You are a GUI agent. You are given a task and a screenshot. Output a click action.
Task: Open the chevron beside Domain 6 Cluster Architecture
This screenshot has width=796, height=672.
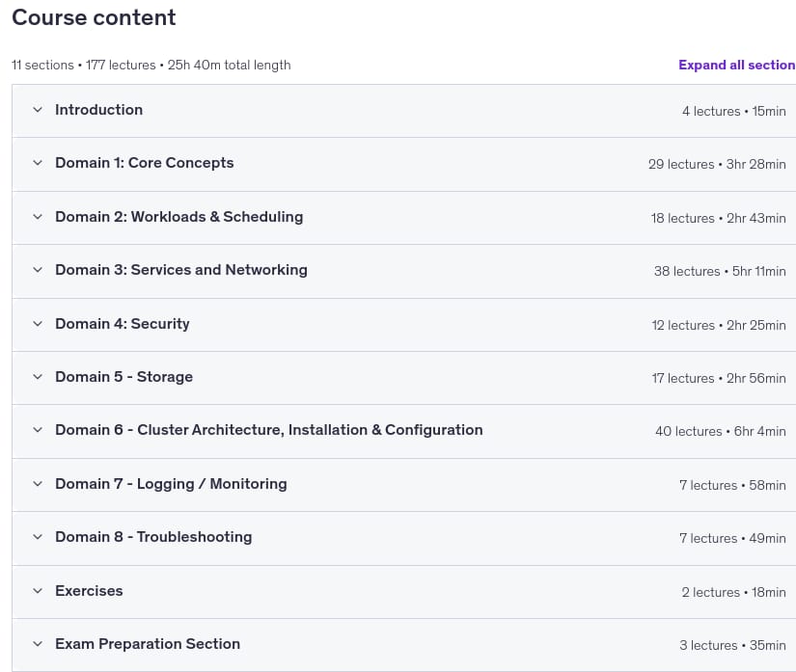(38, 430)
